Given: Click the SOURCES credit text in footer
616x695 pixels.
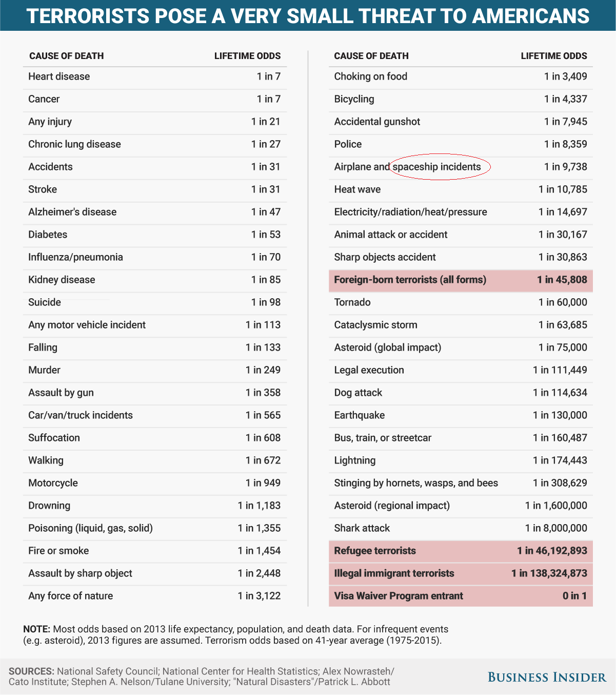Looking at the screenshot, I should click(x=202, y=677).
